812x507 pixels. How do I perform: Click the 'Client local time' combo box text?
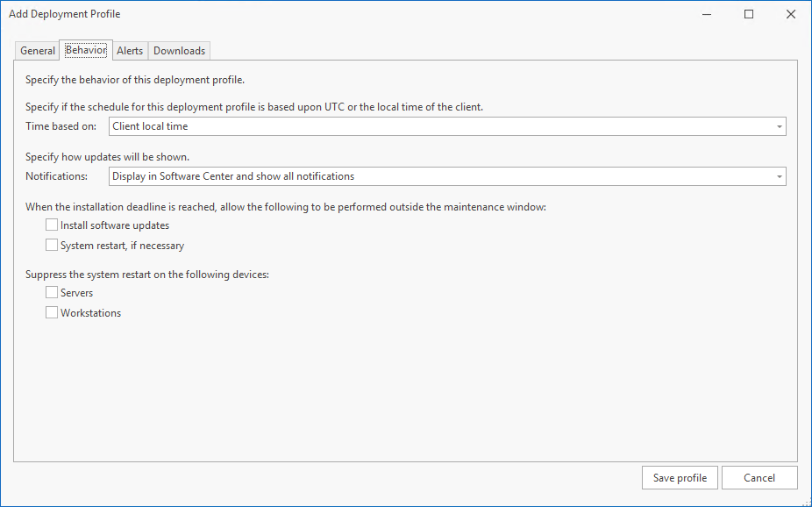tap(151, 126)
